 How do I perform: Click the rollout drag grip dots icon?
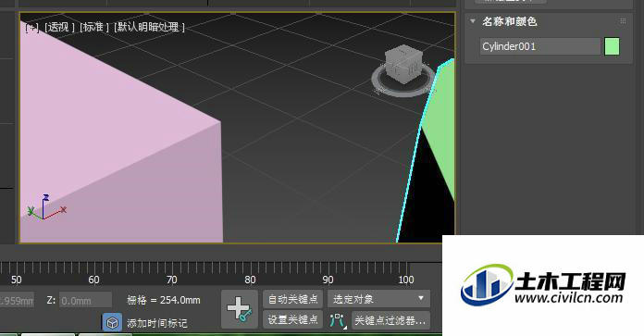coord(623,21)
